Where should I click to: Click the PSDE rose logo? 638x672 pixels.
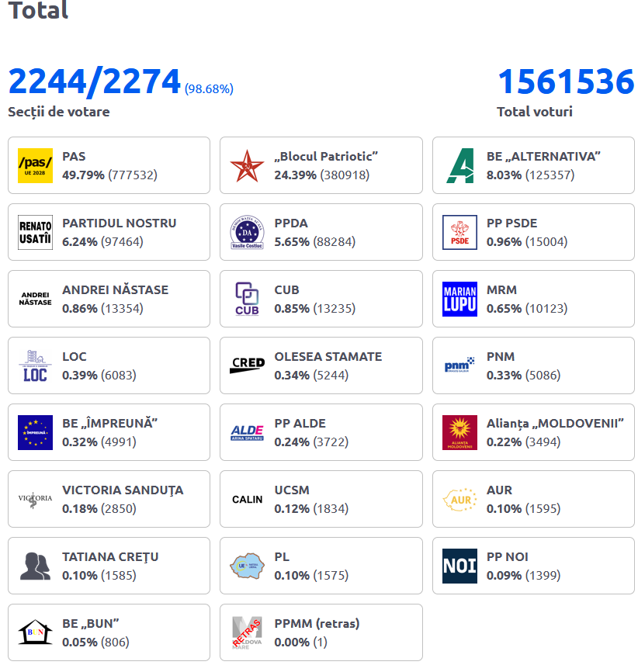459,232
